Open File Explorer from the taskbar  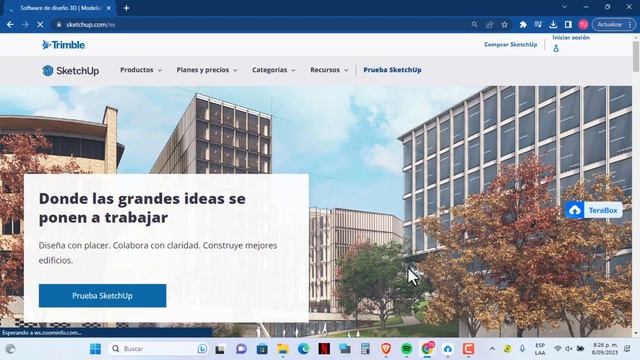tap(282, 349)
